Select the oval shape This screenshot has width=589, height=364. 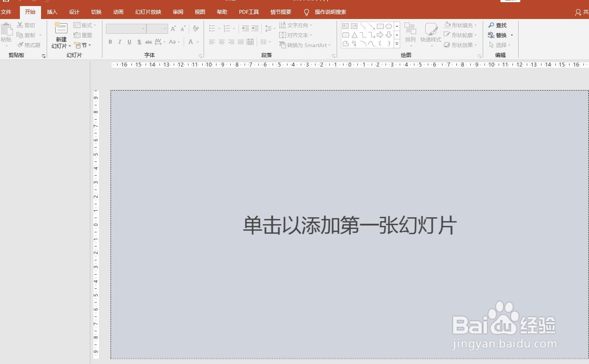point(389,26)
